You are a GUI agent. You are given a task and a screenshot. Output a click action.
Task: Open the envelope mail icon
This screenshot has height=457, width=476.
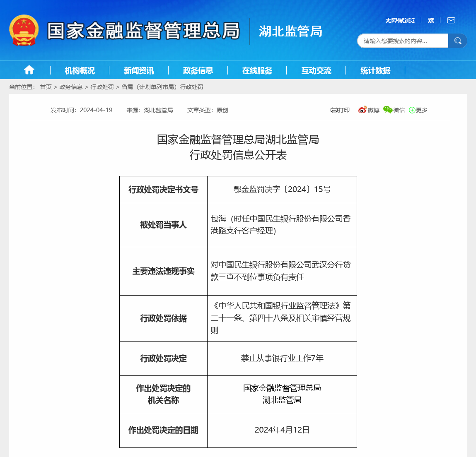(451, 20)
